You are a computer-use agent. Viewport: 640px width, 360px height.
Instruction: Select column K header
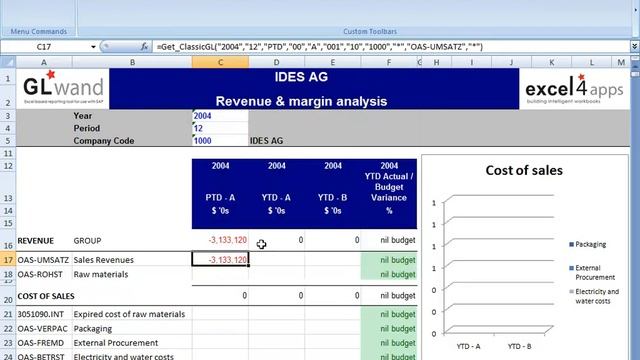click(551, 62)
